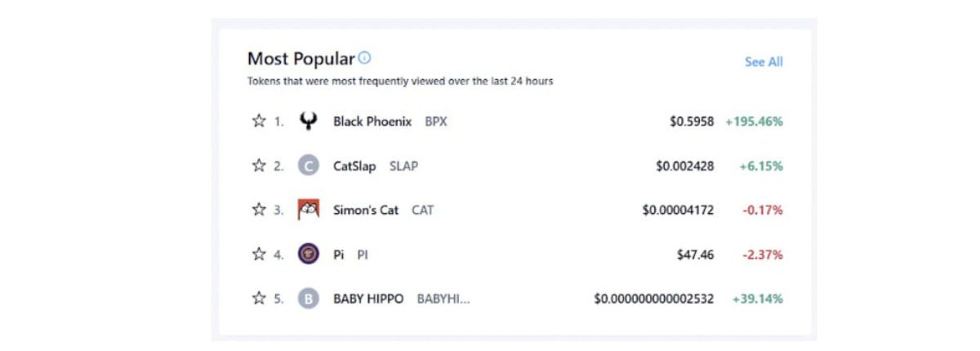
Task: Click the Simon's Cat token logo
Action: coord(308,210)
